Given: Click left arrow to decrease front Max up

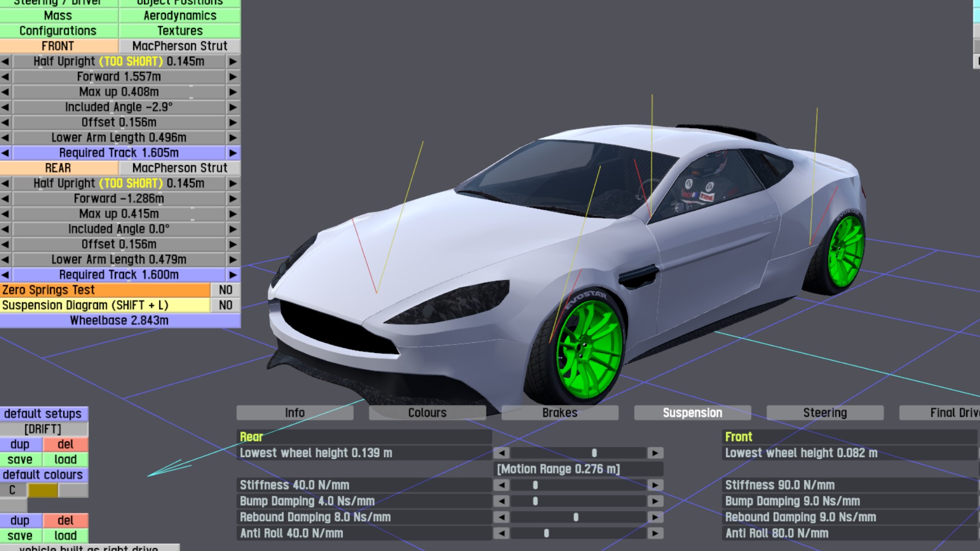Looking at the screenshot, I should click(x=6, y=92).
